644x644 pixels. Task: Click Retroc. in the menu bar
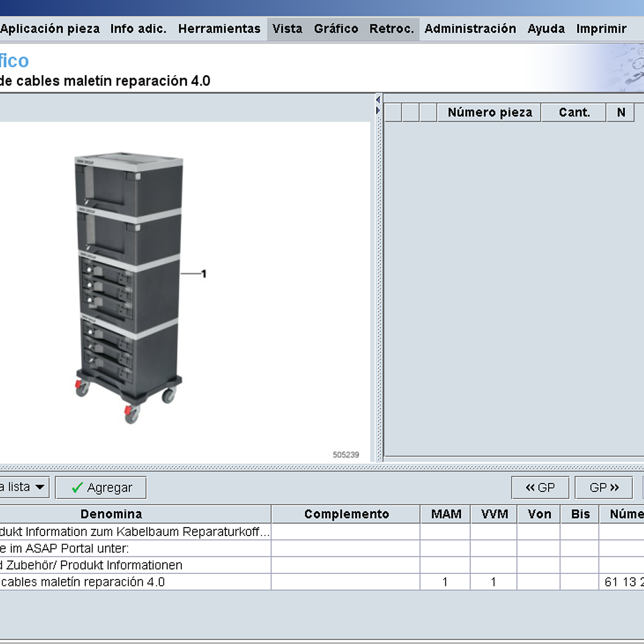pos(391,29)
